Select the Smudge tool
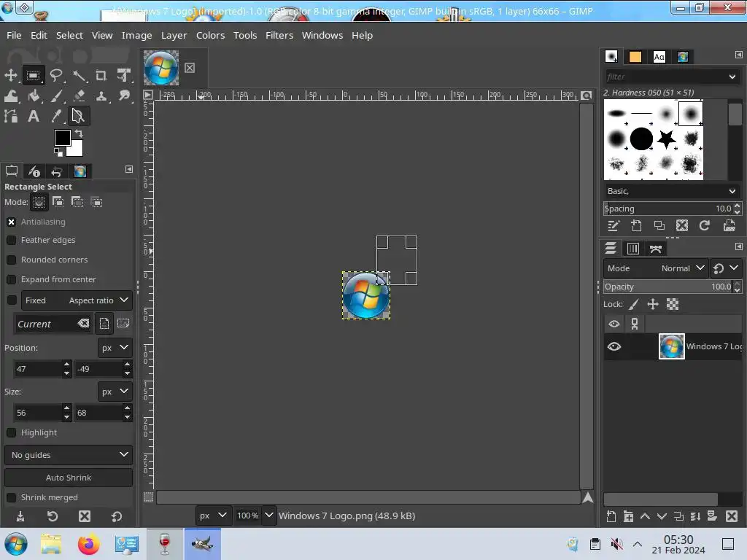Viewport: 747px width, 560px height. [x=124, y=96]
